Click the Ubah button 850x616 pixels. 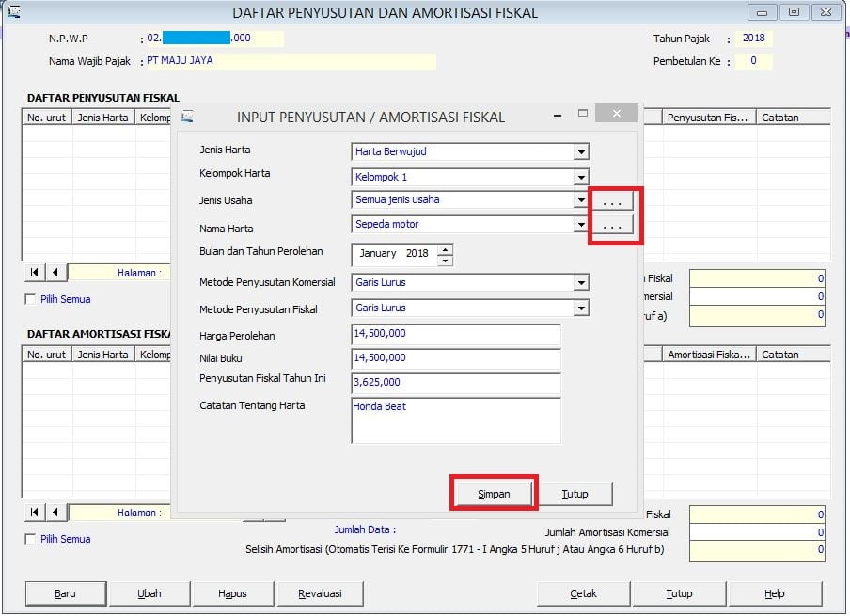click(150, 593)
